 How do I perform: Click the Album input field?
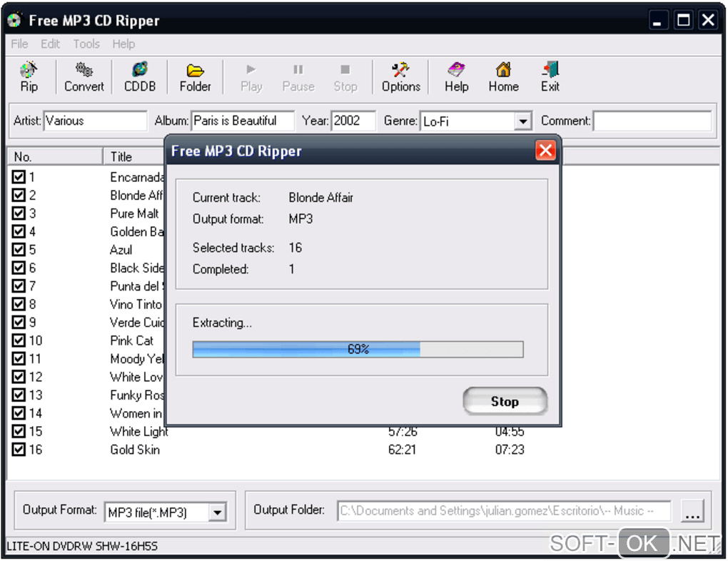click(x=243, y=121)
